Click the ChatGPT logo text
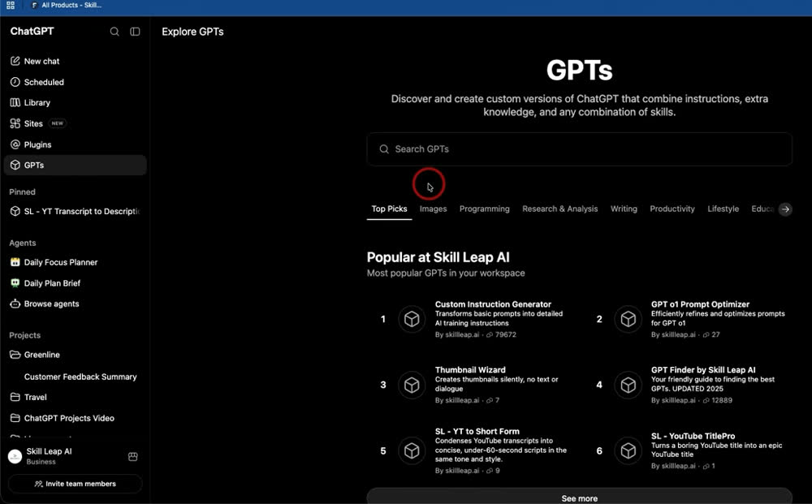 point(32,31)
